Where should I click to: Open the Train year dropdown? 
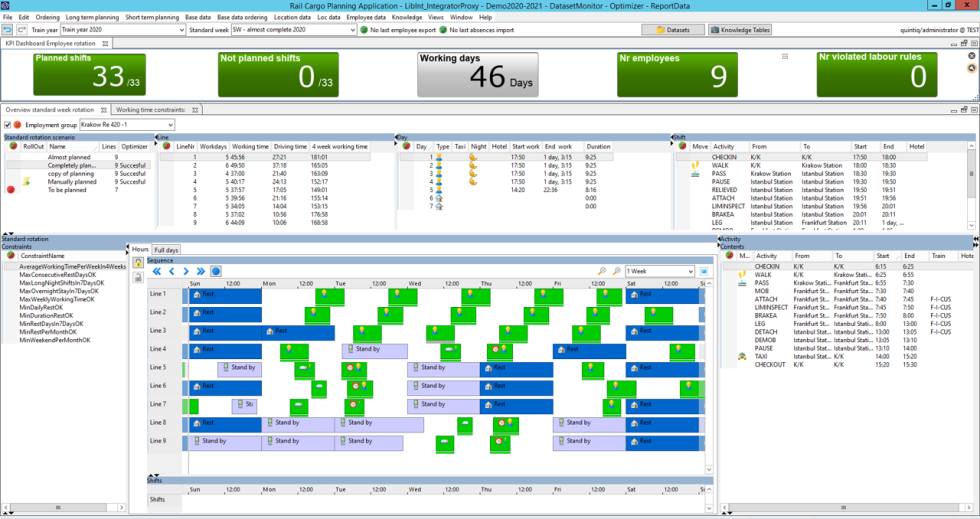pos(182,29)
